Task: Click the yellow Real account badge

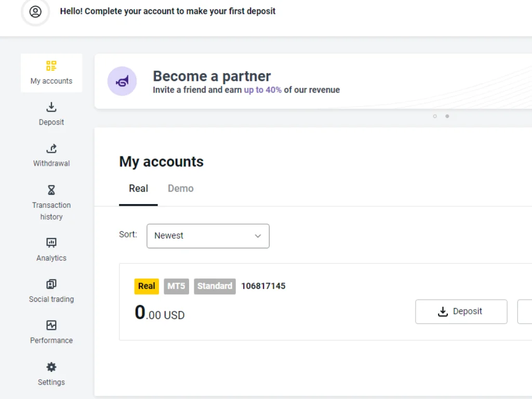Action: tap(146, 286)
